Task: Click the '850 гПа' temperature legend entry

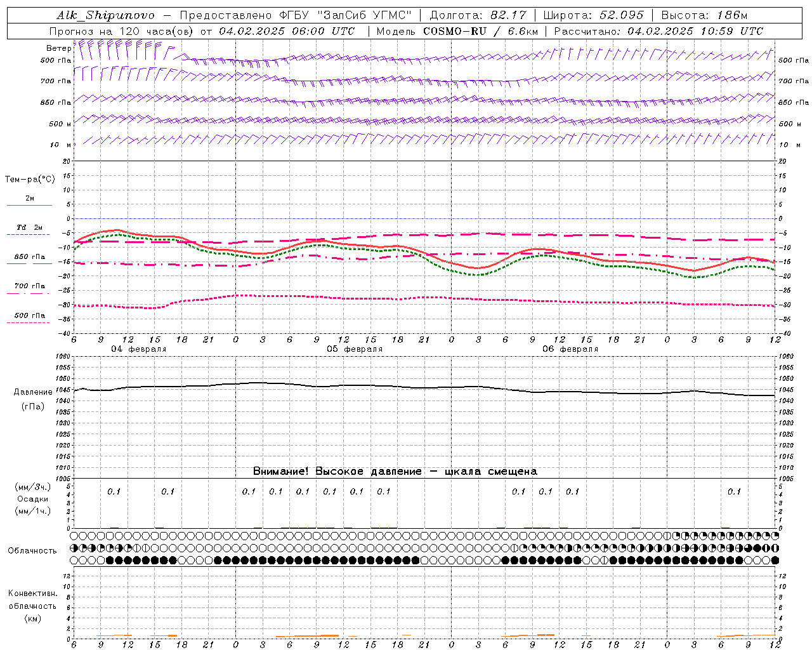Action: [29, 260]
